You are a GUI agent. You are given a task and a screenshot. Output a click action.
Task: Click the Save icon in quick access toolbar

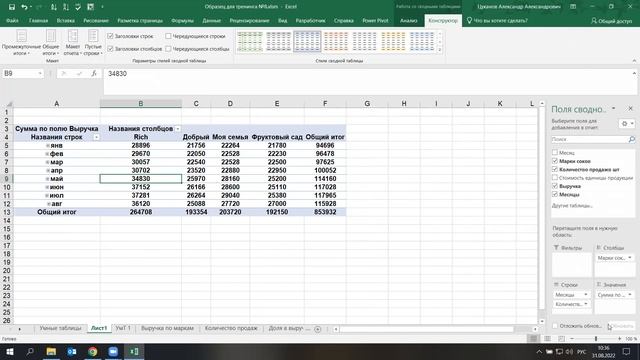(12, 7)
